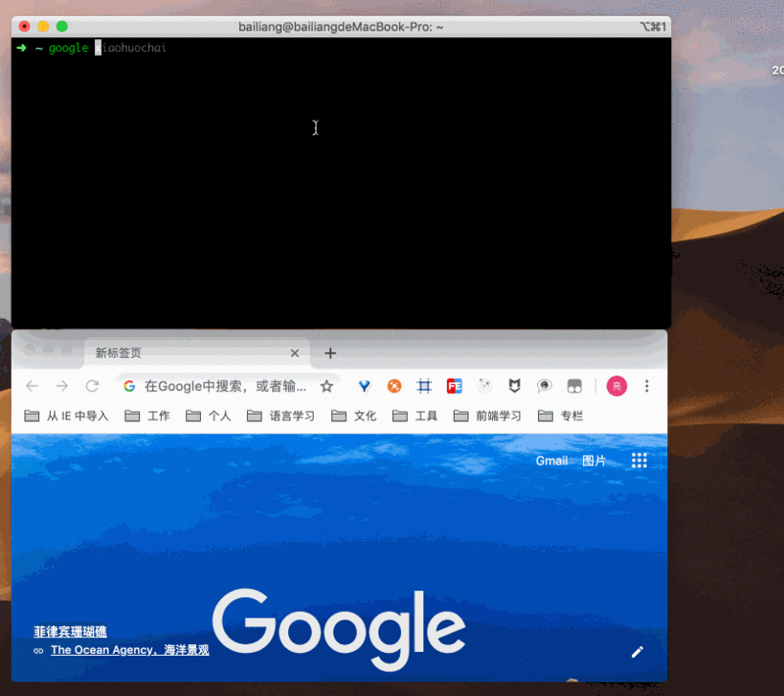This screenshot has width=784, height=696.
Task: Open the 图片 images link
Action: [594, 461]
